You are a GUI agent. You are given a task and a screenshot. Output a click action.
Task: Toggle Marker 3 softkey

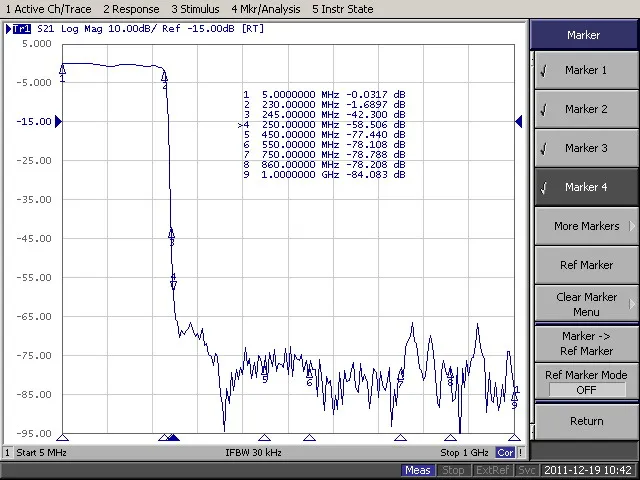pos(586,148)
